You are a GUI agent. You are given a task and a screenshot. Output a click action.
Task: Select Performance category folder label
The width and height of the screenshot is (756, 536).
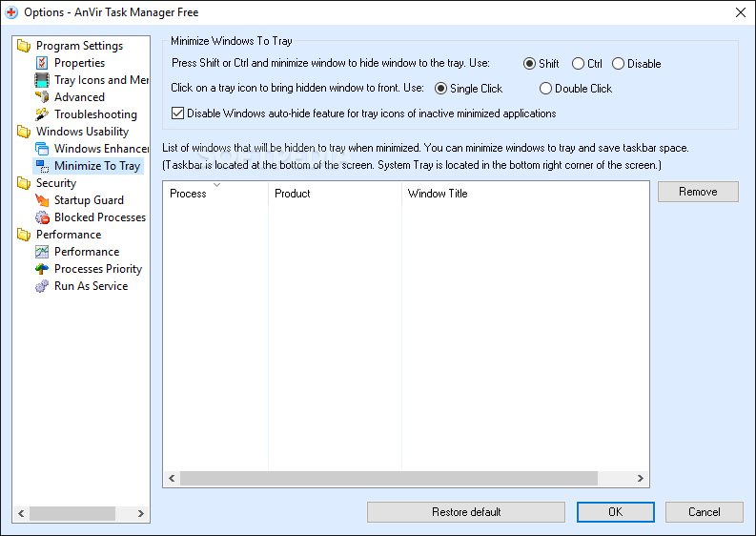coord(69,235)
